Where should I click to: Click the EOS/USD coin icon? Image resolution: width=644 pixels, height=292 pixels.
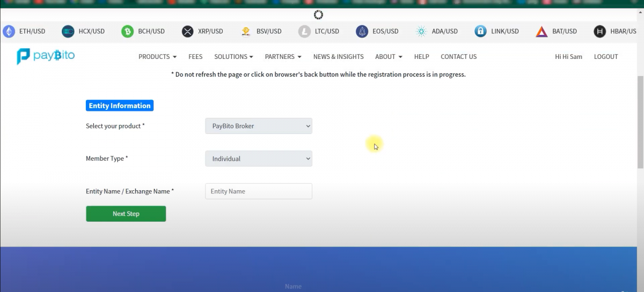(362, 32)
